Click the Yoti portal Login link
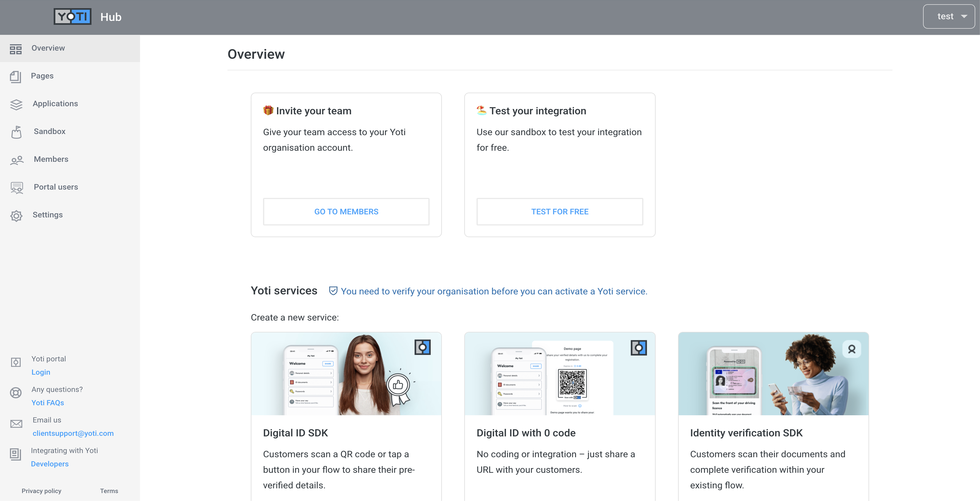This screenshot has width=980, height=501. coord(41,372)
